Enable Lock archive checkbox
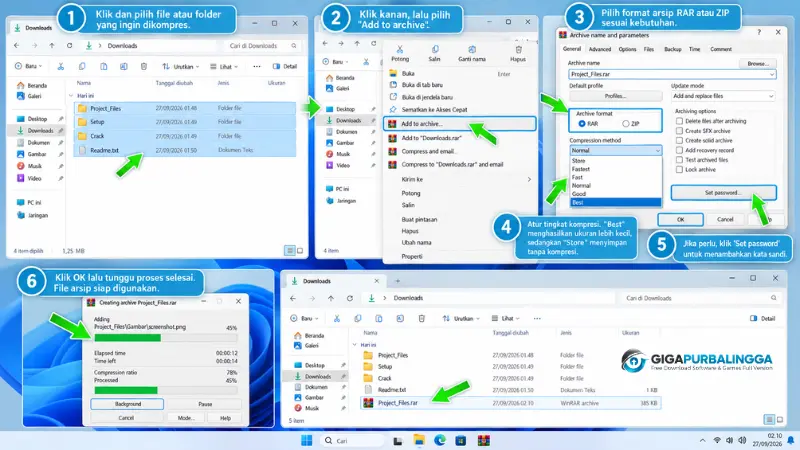The image size is (800, 450). 679,169
